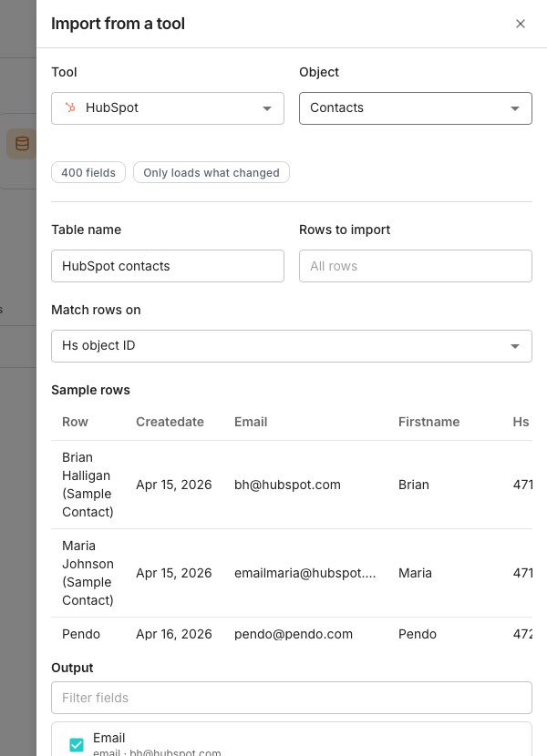Screen dimensions: 547x756
Task: Click the Pendo firstname cell
Action: click(x=418, y=634)
